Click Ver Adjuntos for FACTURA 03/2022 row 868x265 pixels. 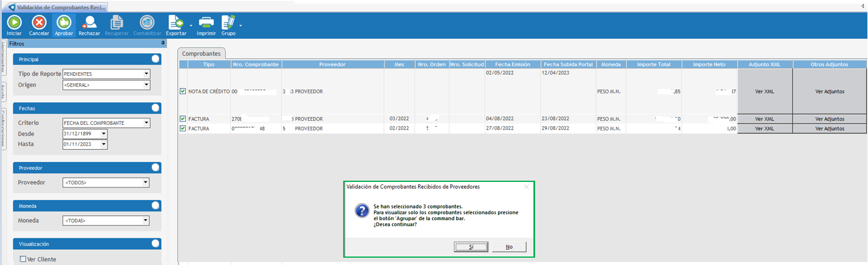pos(830,119)
